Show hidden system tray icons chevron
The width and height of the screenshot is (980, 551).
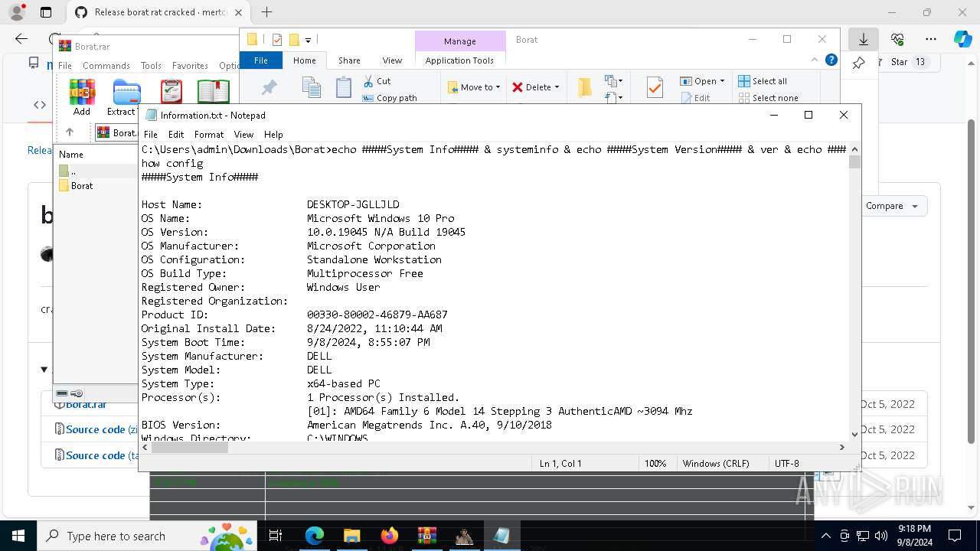pos(825,536)
